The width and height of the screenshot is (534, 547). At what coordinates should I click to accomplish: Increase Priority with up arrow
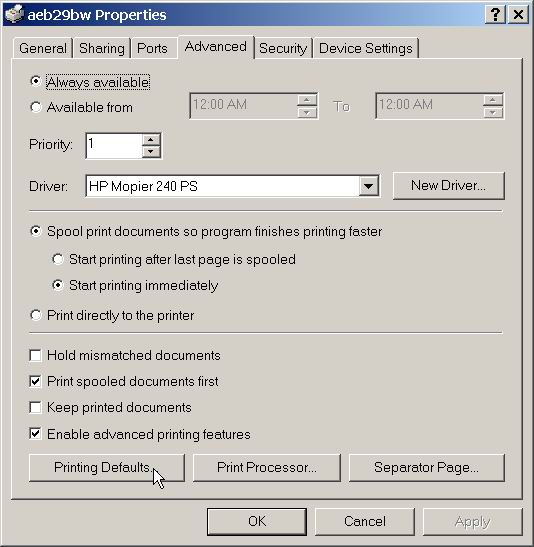click(x=151, y=140)
